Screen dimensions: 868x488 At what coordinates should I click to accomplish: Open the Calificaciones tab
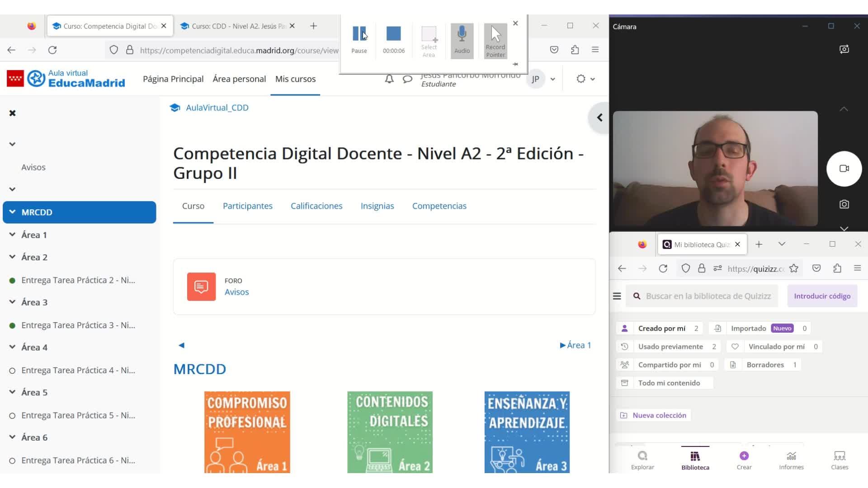316,206
